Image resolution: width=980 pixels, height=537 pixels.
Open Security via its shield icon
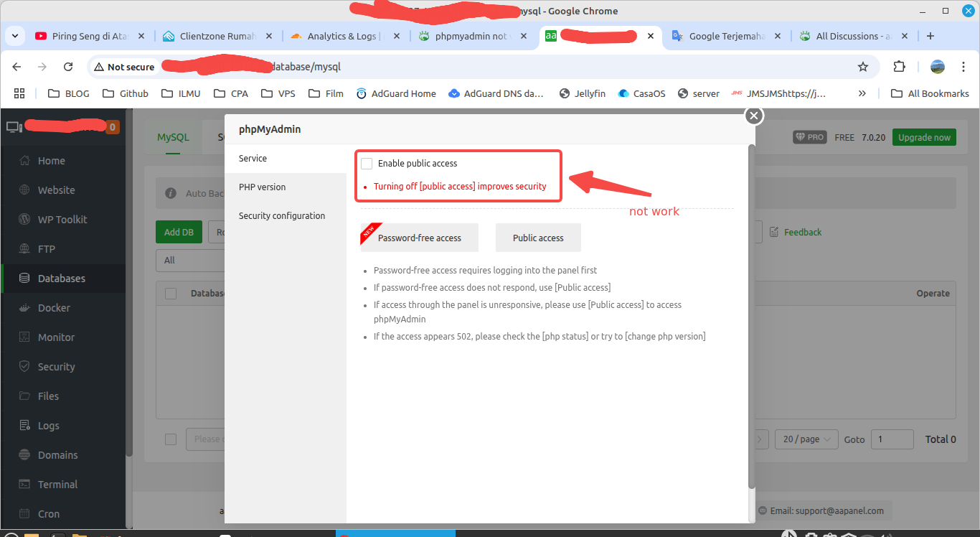(25, 367)
